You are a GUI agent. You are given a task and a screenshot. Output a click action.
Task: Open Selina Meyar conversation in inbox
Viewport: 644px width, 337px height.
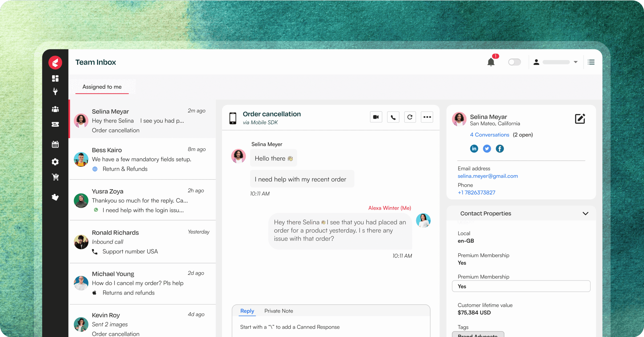(x=142, y=119)
